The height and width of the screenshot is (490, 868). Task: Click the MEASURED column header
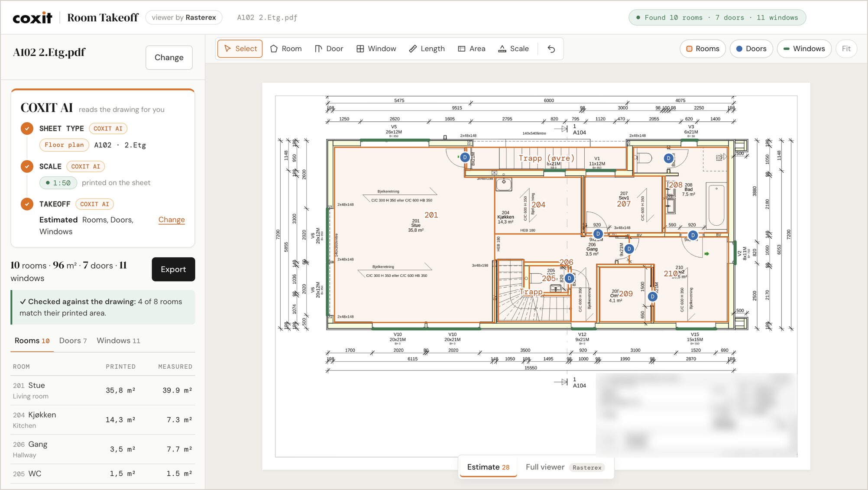(175, 367)
